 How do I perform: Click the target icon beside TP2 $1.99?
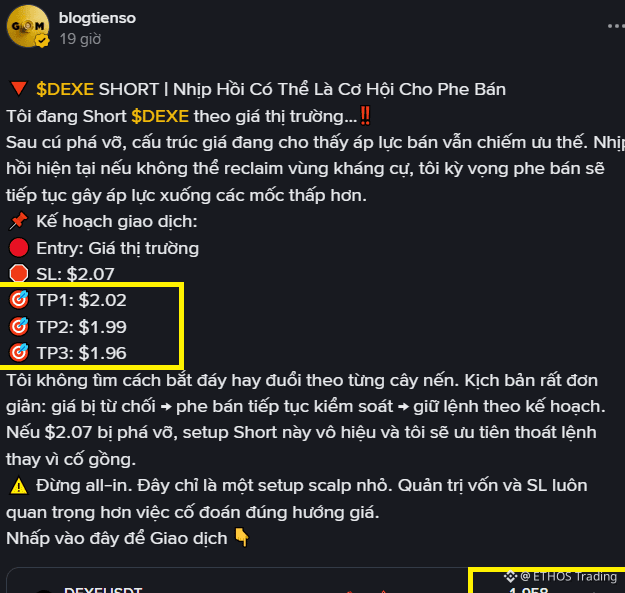(x=19, y=326)
